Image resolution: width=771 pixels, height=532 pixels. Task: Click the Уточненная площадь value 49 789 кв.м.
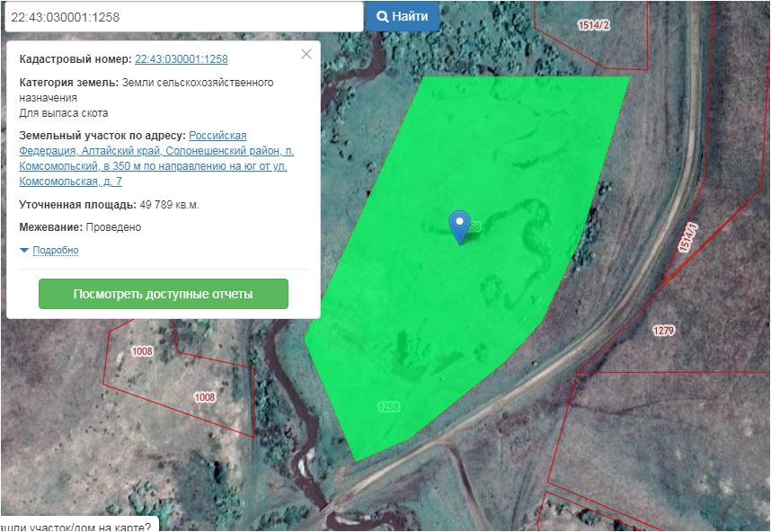[x=169, y=205]
